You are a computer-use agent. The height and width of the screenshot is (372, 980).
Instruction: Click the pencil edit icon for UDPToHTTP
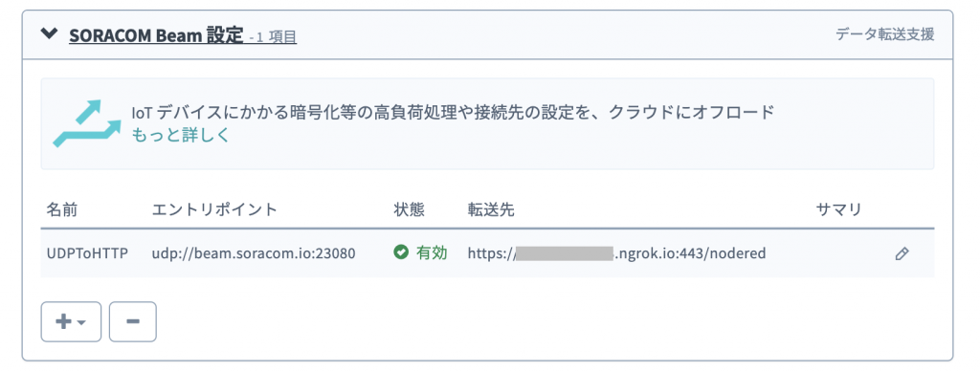[902, 253]
